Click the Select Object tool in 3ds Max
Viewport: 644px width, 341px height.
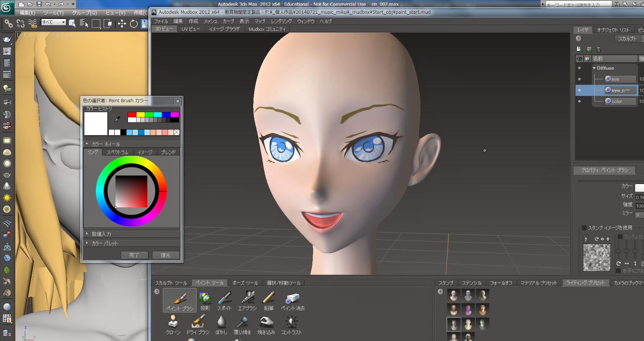tap(72, 23)
